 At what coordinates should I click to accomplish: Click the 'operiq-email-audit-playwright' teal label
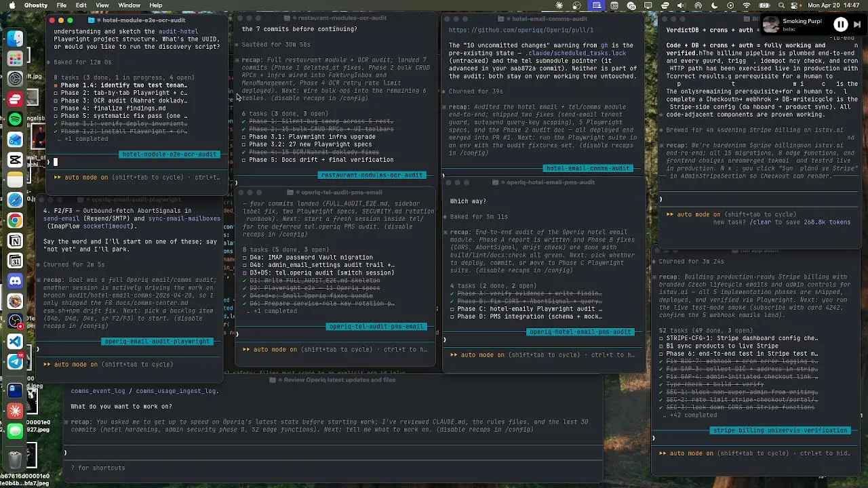click(157, 342)
